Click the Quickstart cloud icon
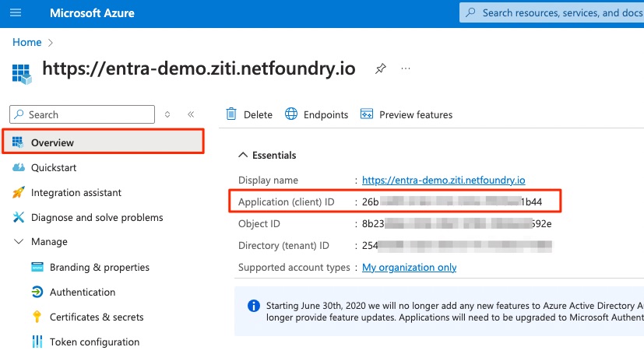 (19, 167)
